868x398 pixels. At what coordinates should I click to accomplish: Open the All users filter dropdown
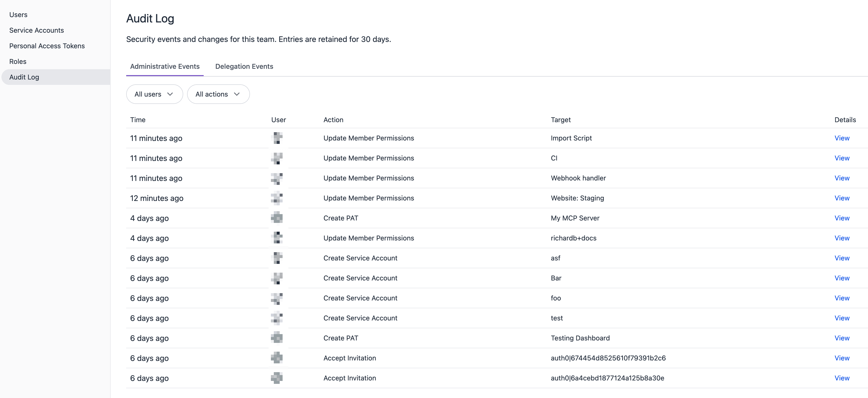(x=154, y=94)
